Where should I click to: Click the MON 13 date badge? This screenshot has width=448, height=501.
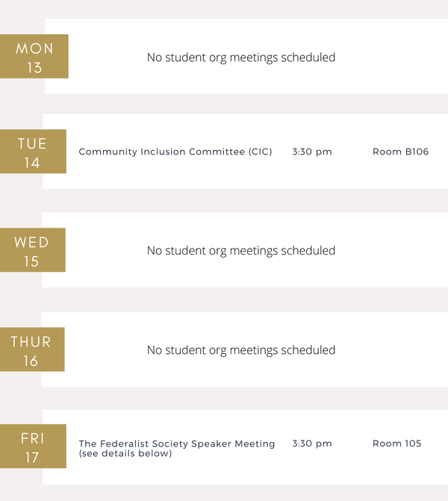(x=34, y=56)
